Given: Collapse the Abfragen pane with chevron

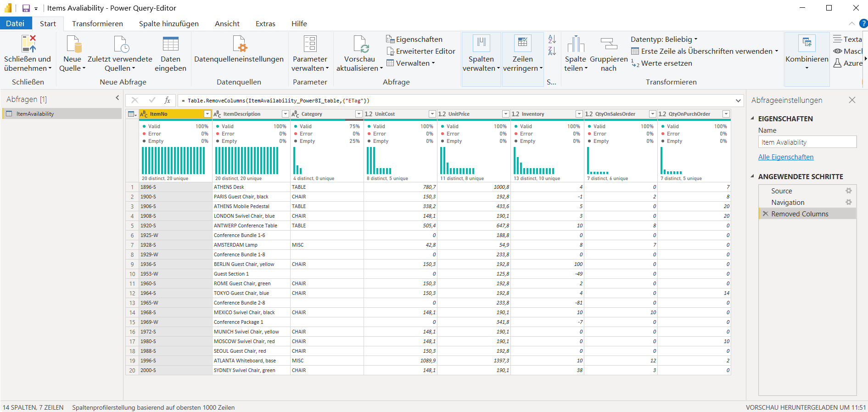Looking at the screenshot, I should pyautogui.click(x=117, y=98).
